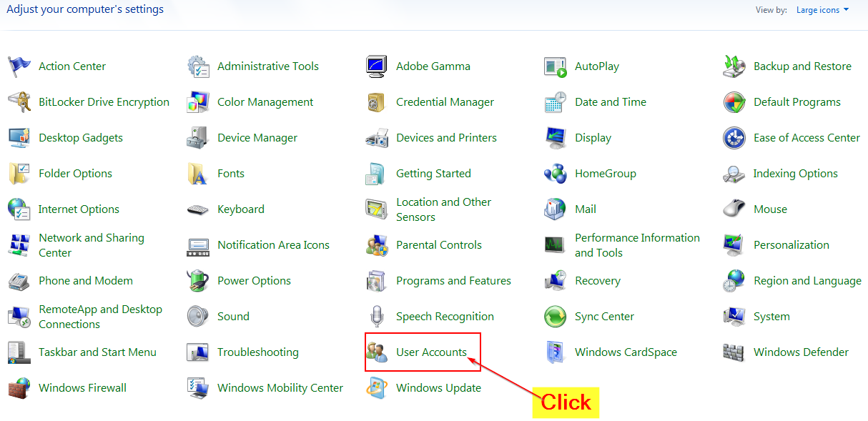Open the Location and Other Sensors icon
The height and width of the screenshot is (421, 868).
tap(377, 209)
